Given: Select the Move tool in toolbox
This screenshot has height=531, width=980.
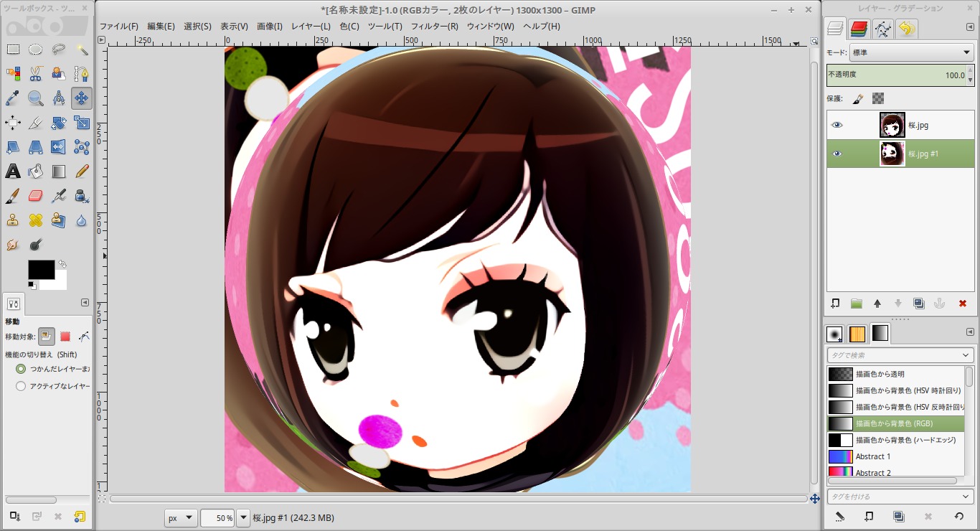Looking at the screenshot, I should coord(82,98).
